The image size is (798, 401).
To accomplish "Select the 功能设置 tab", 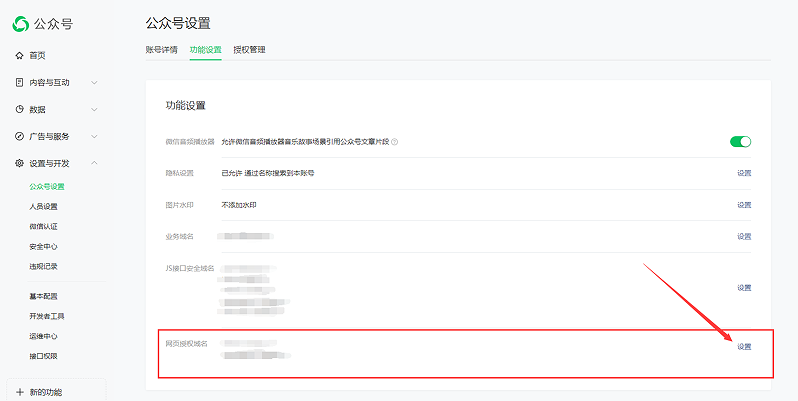I will [206, 50].
